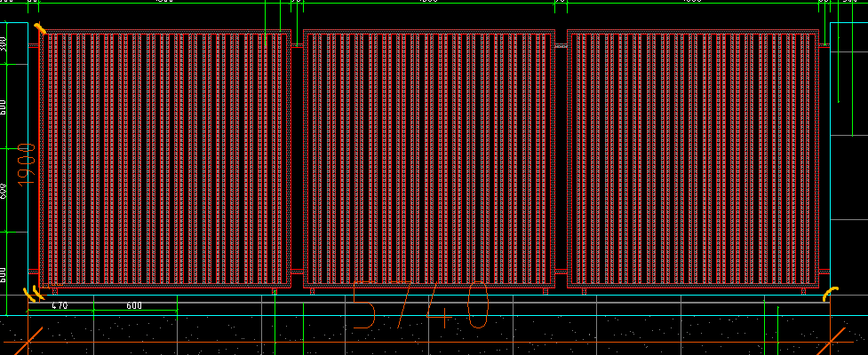Select the large orange 5740 dimension text
The image size is (868, 355).
pos(421,304)
